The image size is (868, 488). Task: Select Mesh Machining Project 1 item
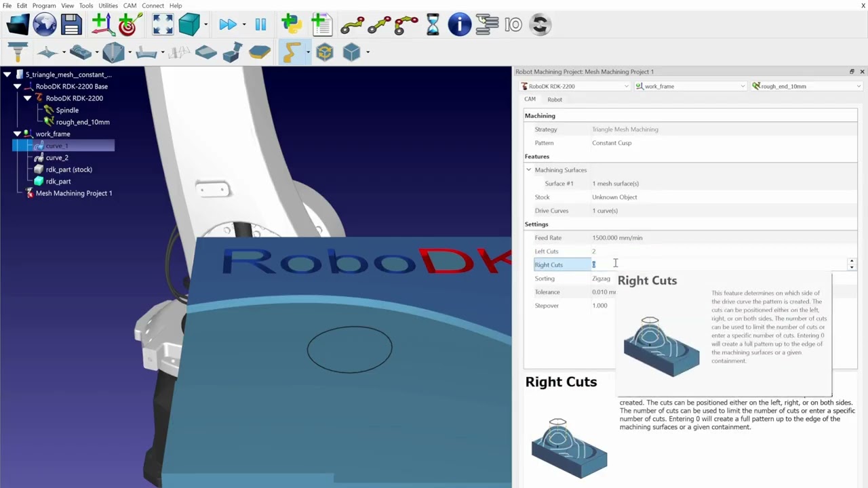pos(74,193)
